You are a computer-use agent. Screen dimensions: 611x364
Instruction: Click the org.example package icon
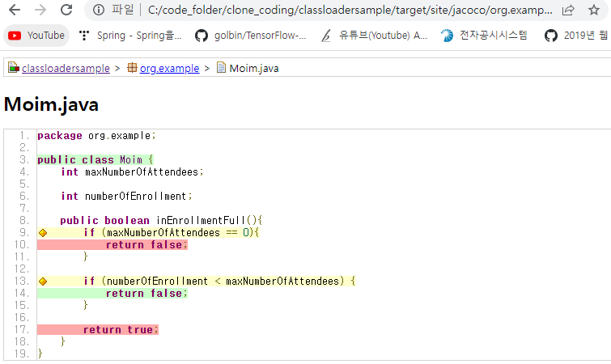tap(132, 67)
